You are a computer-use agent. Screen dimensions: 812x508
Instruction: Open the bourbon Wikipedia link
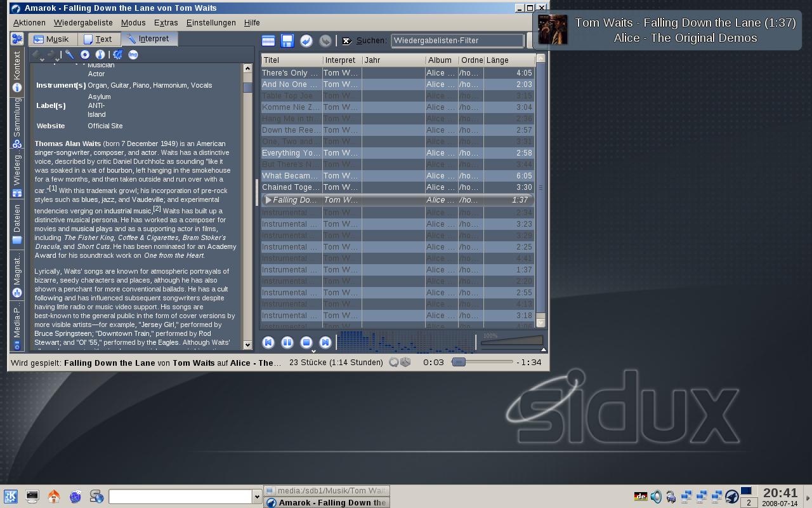pos(119,170)
